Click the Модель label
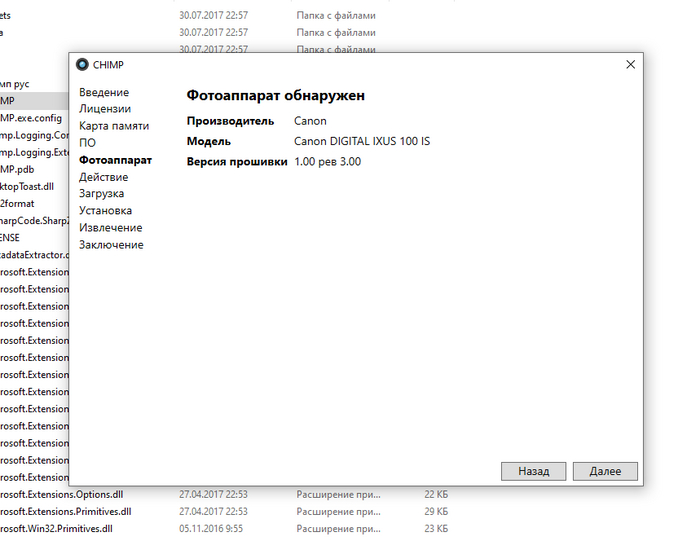This screenshot has height=541, width=700. (208, 141)
